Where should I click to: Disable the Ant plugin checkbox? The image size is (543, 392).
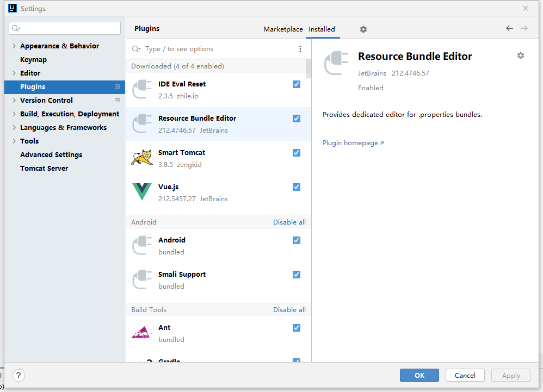[297, 328]
